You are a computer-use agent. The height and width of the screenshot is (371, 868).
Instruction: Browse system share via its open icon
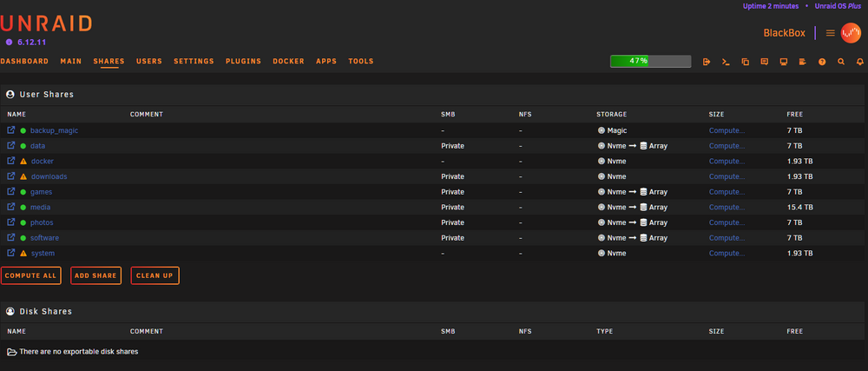[11, 253]
